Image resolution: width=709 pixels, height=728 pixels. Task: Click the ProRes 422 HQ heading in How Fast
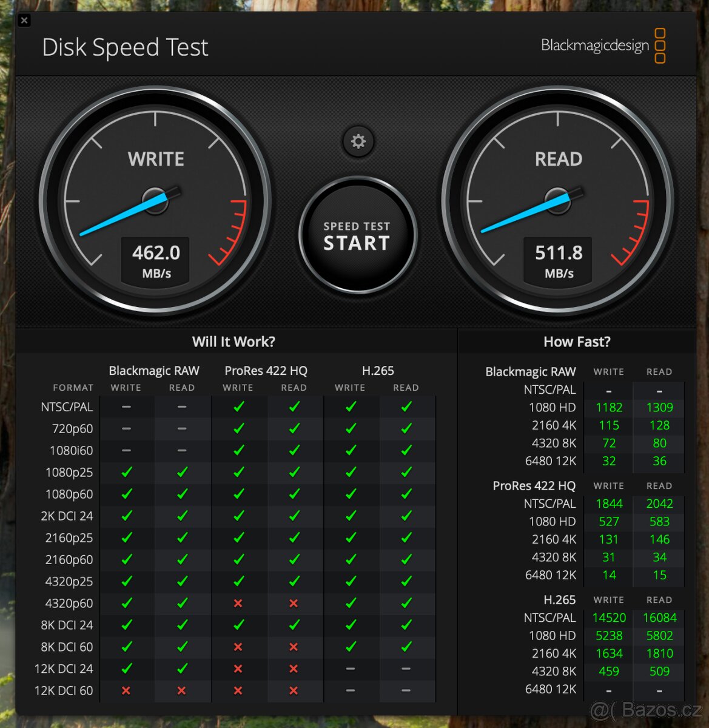coord(534,486)
